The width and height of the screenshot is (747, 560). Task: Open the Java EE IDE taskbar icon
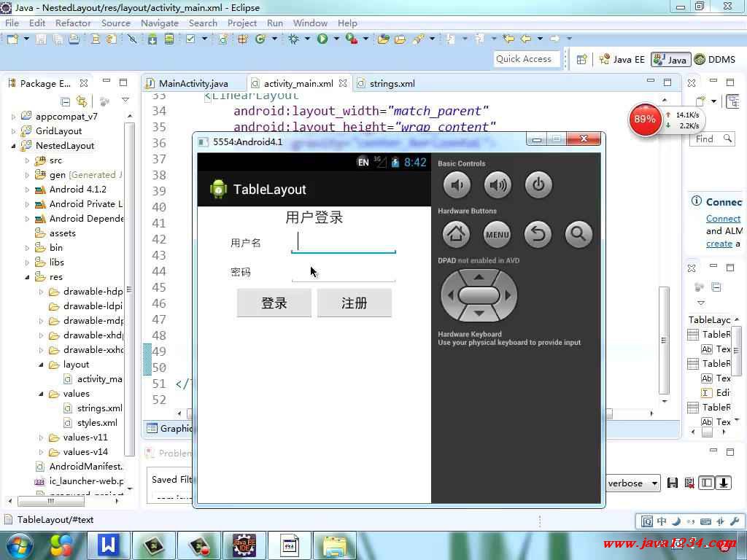click(244, 545)
